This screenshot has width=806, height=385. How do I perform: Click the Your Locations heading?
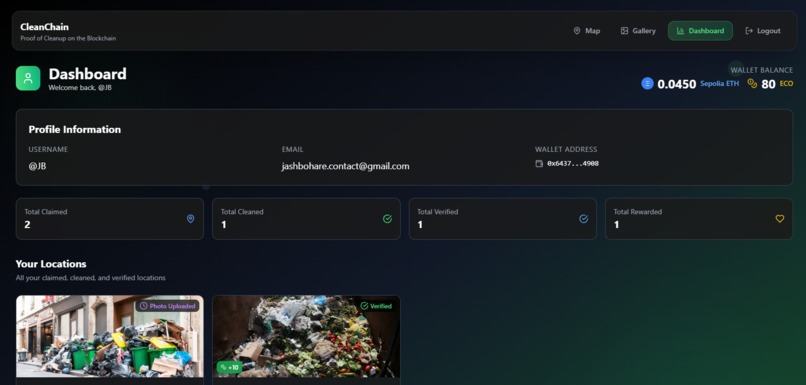51,264
